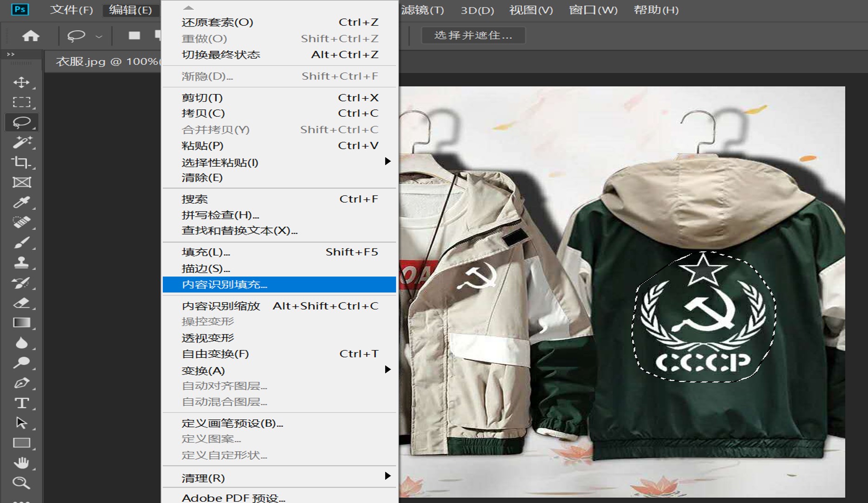The image size is (868, 503).
Task: Select the Gradient tool
Action: (21, 322)
